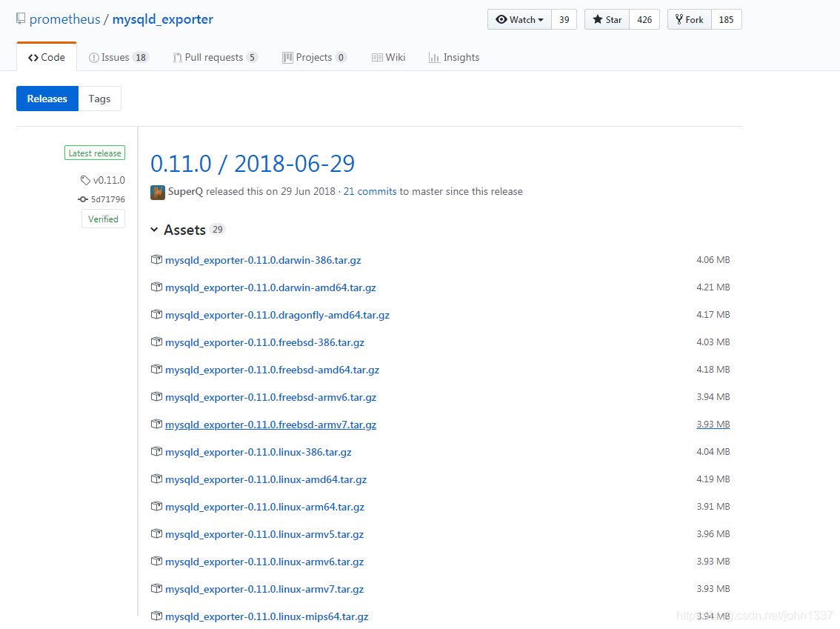Open the v0.11.0 tag link
The height and width of the screenshot is (629, 840).
coord(109,180)
